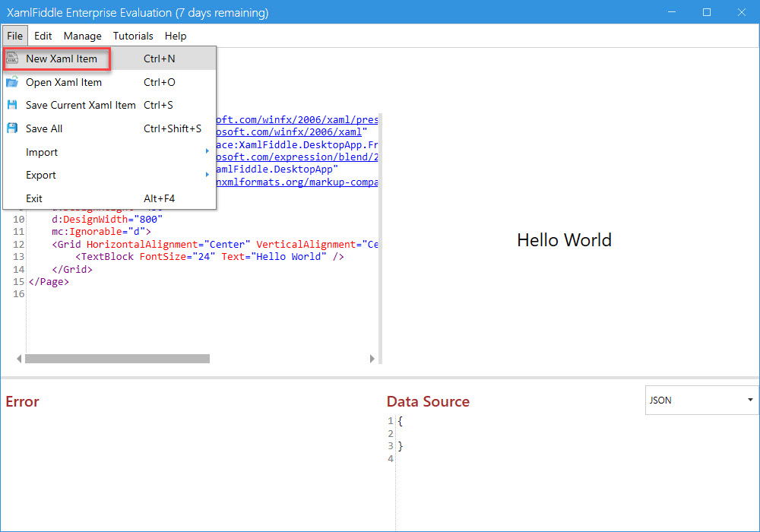Open the Edit menu
This screenshot has height=532, width=760.
pyautogui.click(x=43, y=36)
